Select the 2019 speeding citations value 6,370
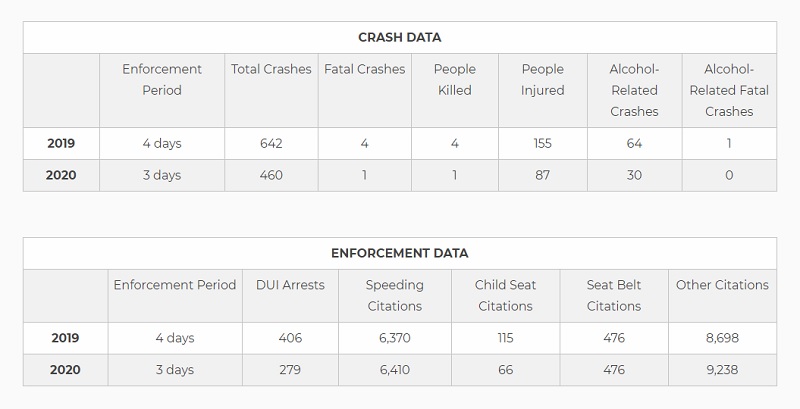This screenshot has width=800, height=409. [394, 338]
